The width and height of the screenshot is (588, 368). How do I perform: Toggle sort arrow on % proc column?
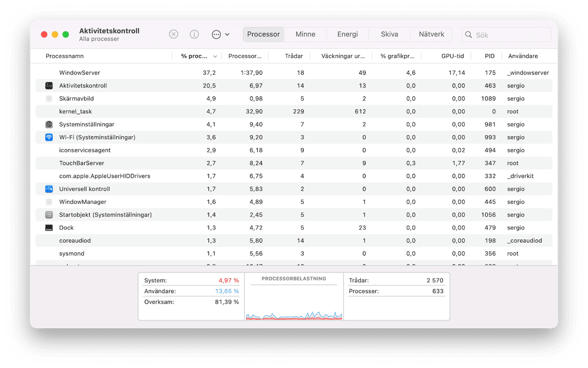click(x=215, y=57)
